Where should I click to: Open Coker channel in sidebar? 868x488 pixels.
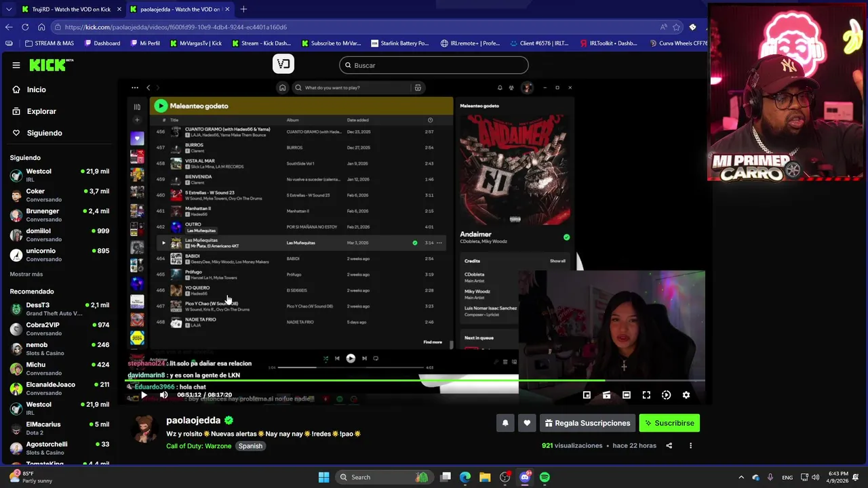click(60, 195)
